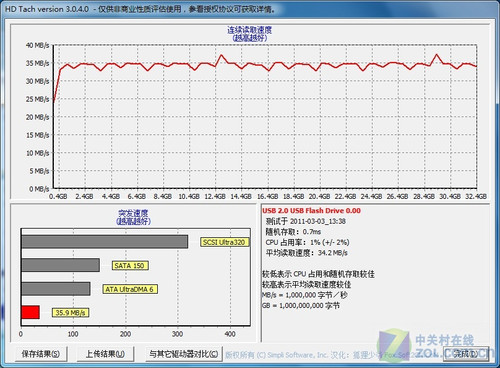Click the red burst speed bar
The width and height of the screenshot is (500, 368).
point(30,312)
